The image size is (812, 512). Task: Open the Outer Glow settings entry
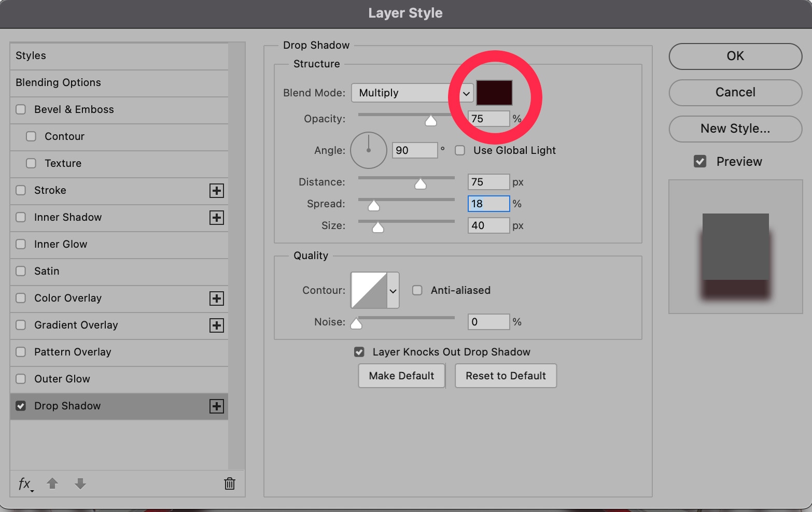point(62,379)
